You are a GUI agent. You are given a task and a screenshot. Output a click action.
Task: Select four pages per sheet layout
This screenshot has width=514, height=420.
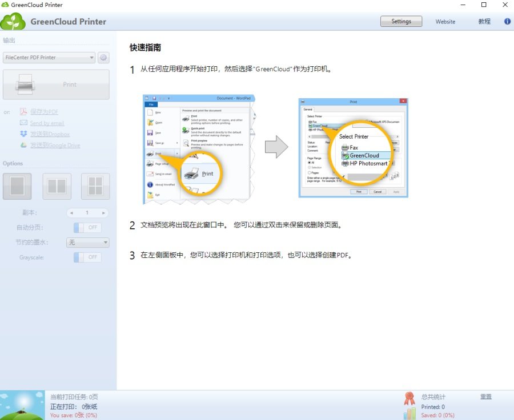click(95, 187)
